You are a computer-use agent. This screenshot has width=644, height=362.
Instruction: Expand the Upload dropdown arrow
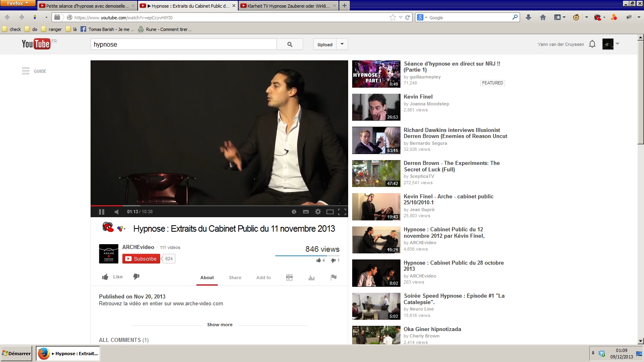(342, 44)
